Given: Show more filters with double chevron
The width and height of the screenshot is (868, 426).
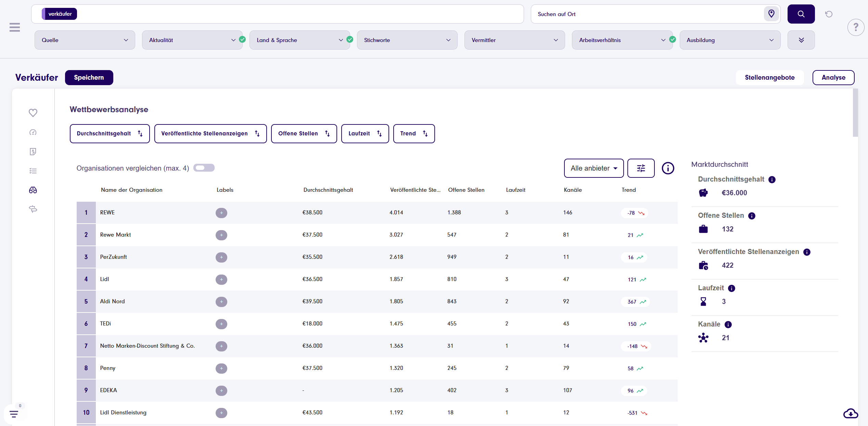Looking at the screenshot, I should 801,40.
